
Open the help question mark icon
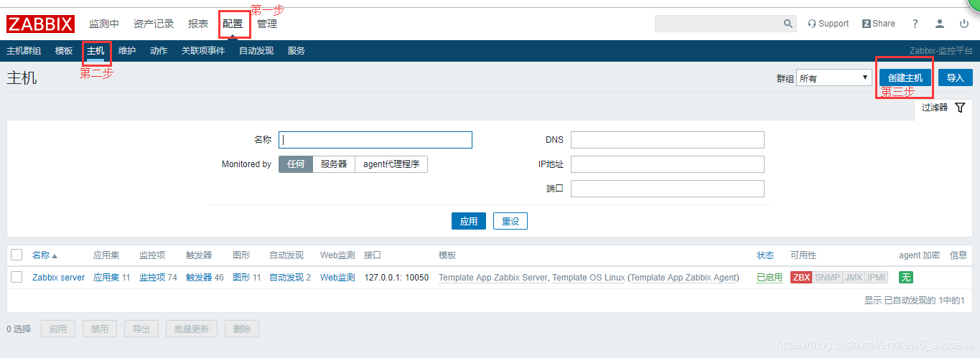(915, 24)
